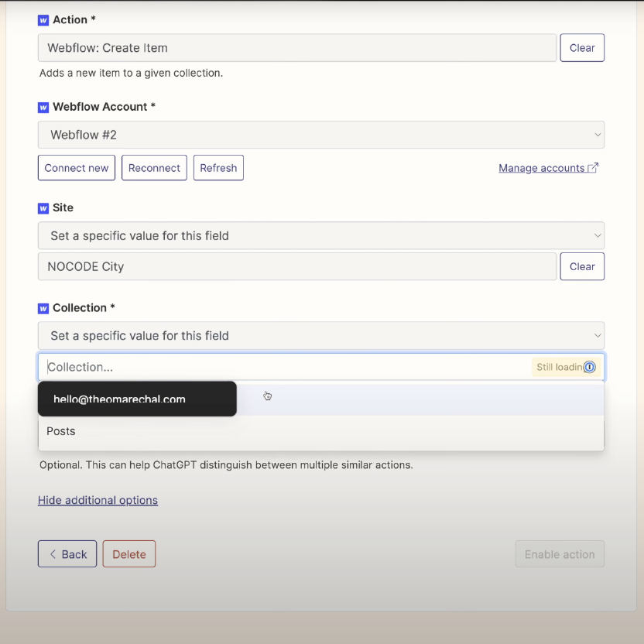The height and width of the screenshot is (644, 644).
Task: Select the Posts option in the collection list
Action: click(x=321, y=431)
